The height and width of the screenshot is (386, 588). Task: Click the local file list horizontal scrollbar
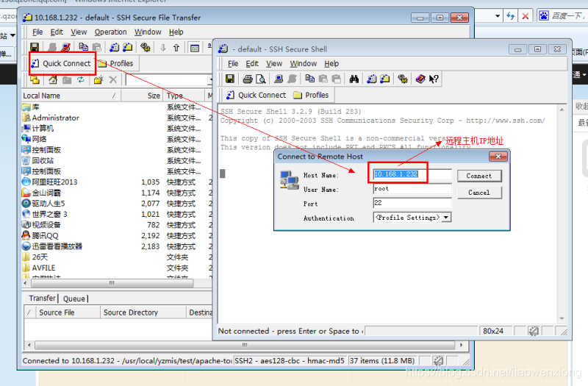tap(111, 283)
